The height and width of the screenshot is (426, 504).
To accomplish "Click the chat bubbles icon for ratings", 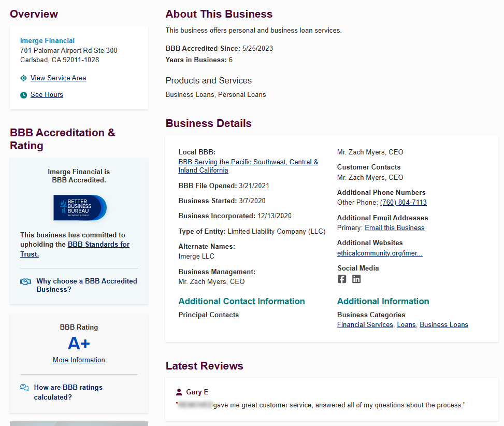I will coord(24,387).
